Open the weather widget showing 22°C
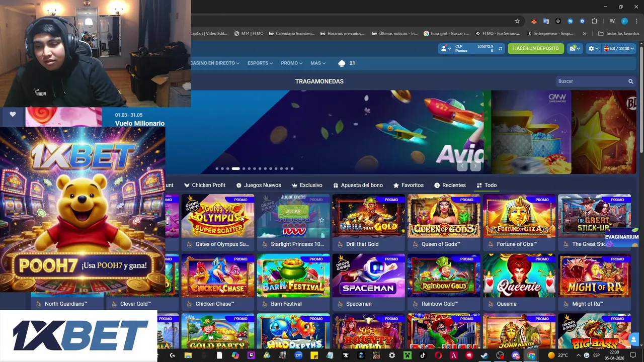Image resolution: width=644 pixels, height=362 pixels. (x=557, y=355)
